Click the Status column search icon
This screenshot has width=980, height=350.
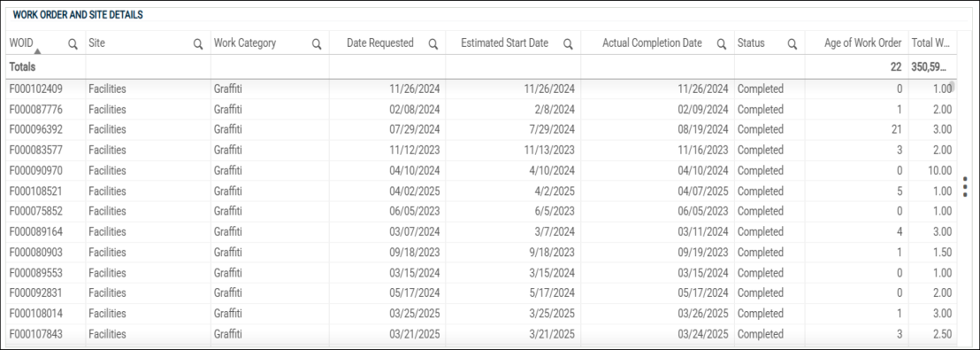(792, 44)
